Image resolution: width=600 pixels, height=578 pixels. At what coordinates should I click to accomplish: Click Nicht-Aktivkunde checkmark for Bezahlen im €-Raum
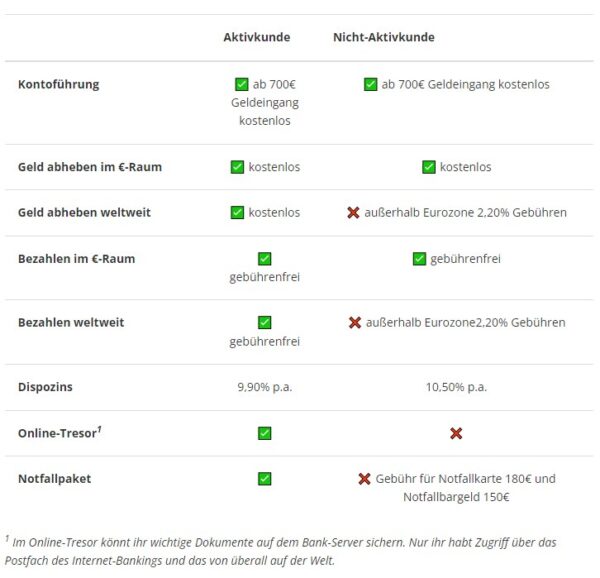click(419, 259)
